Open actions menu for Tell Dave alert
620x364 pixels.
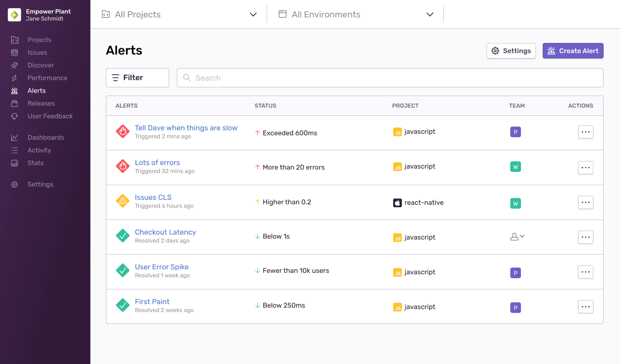(x=585, y=132)
